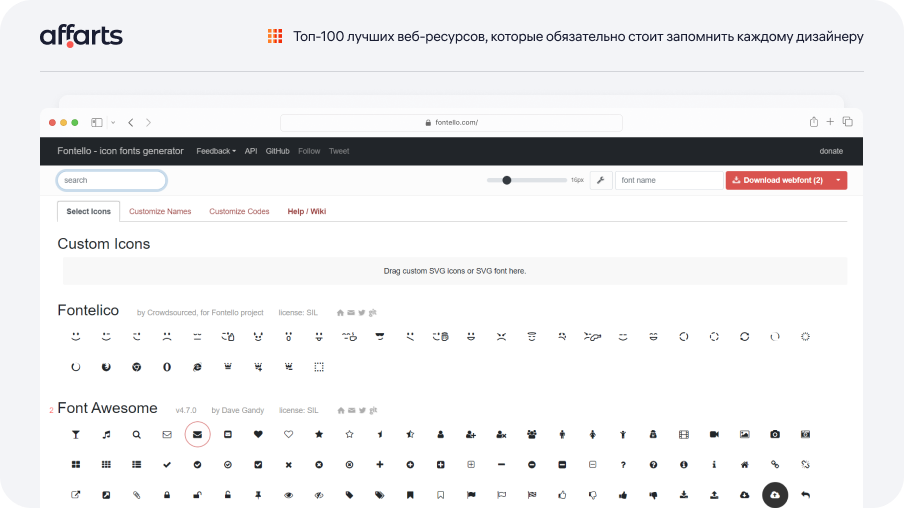Go back with browser back arrow
The width and height of the screenshot is (904, 508).
(x=131, y=122)
